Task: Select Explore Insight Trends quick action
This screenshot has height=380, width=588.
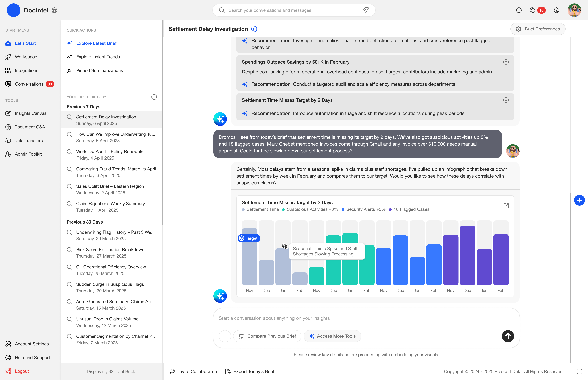Action: pyautogui.click(x=98, y=57)
